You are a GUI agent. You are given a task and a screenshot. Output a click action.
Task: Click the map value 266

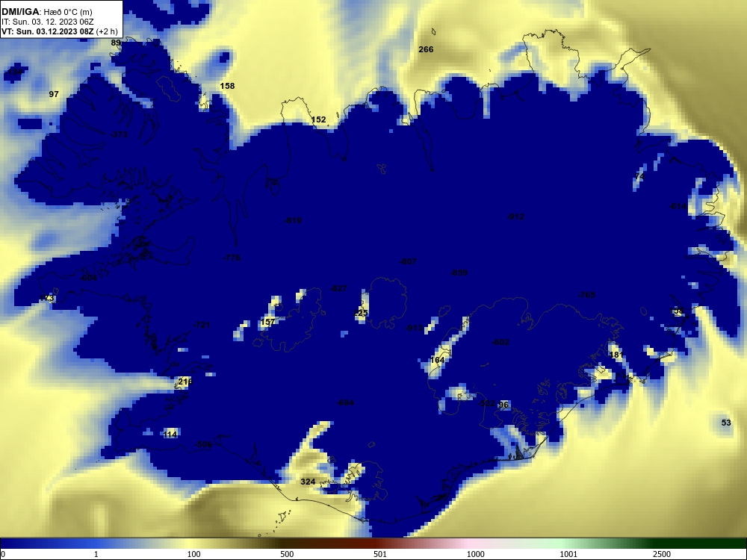(426, 49)
